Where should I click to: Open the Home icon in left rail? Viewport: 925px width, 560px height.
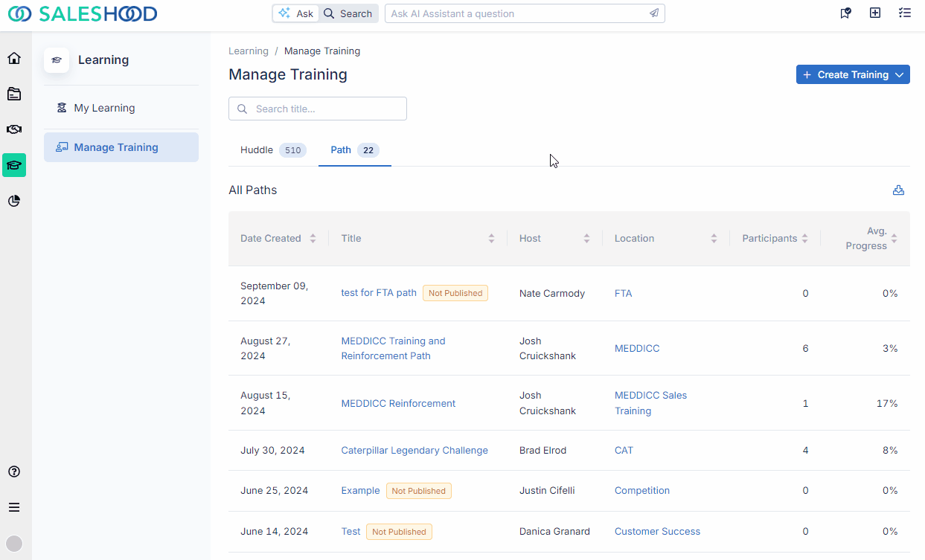point(14,58)
